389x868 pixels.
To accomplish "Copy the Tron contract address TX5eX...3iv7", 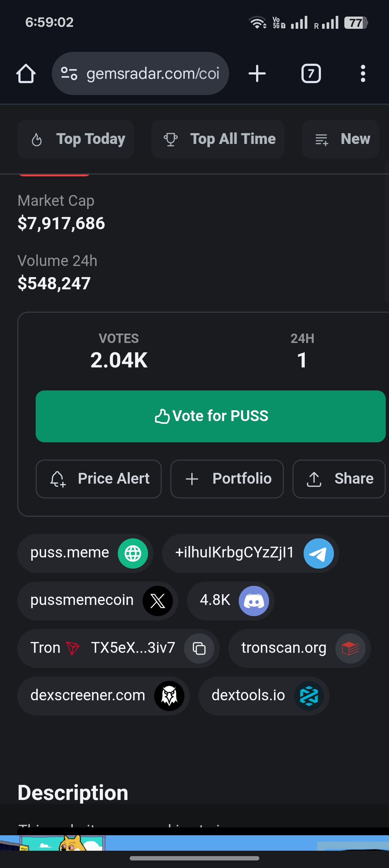I will pyautogui.click(x=199, y=648).
